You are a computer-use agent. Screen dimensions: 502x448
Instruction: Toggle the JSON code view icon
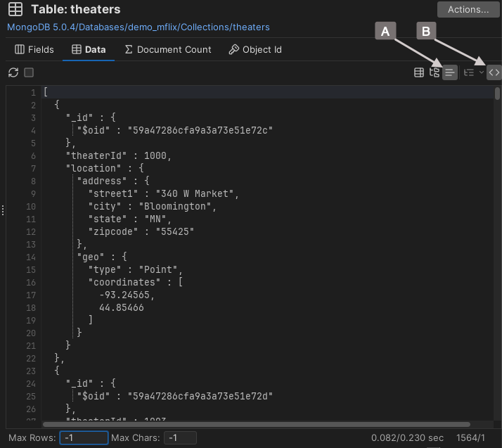coord(494,72)
